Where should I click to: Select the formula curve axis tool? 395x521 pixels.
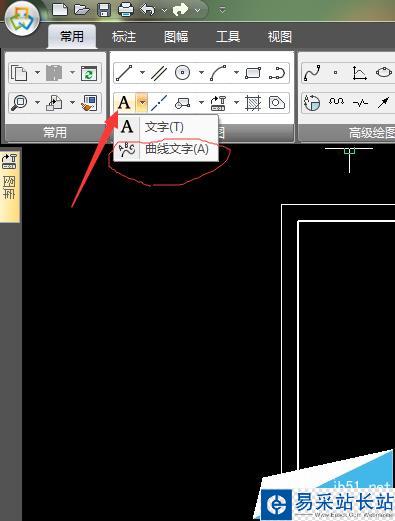[360, 73]
